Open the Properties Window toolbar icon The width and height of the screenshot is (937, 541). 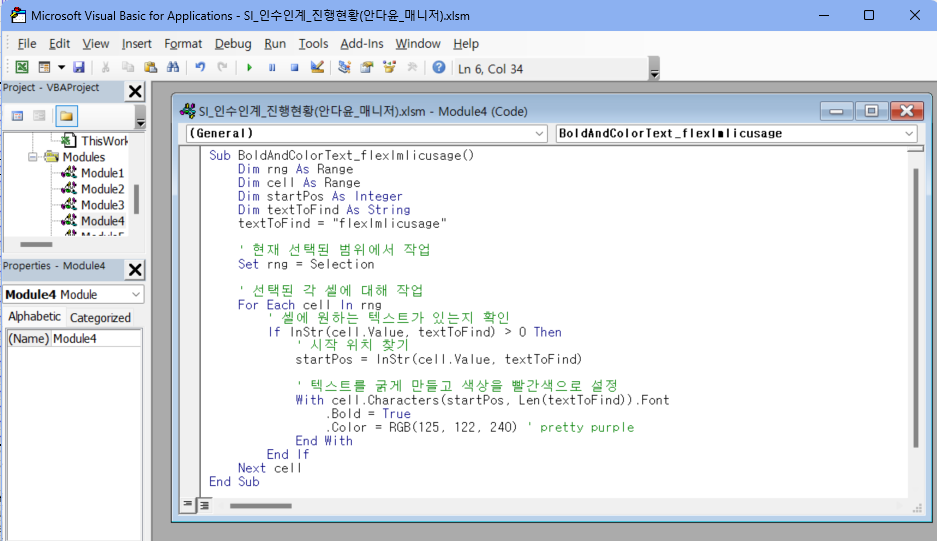click(x=367, y=67)
